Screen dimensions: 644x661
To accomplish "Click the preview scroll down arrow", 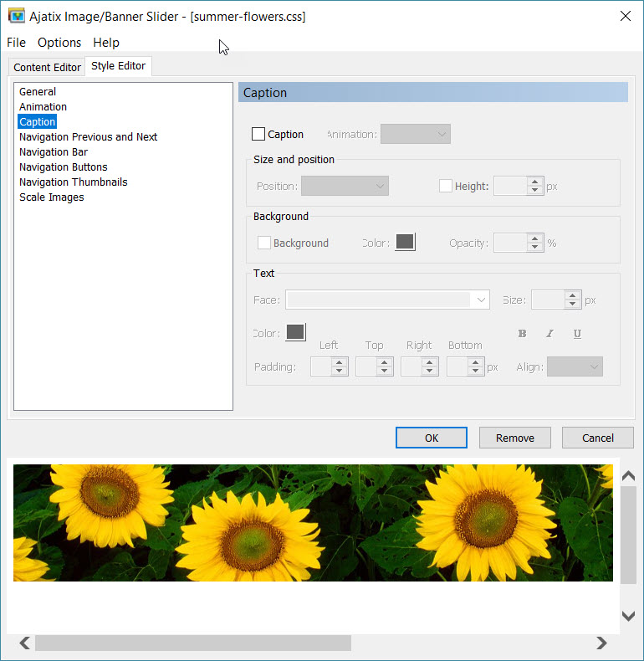I will (628, 616).
